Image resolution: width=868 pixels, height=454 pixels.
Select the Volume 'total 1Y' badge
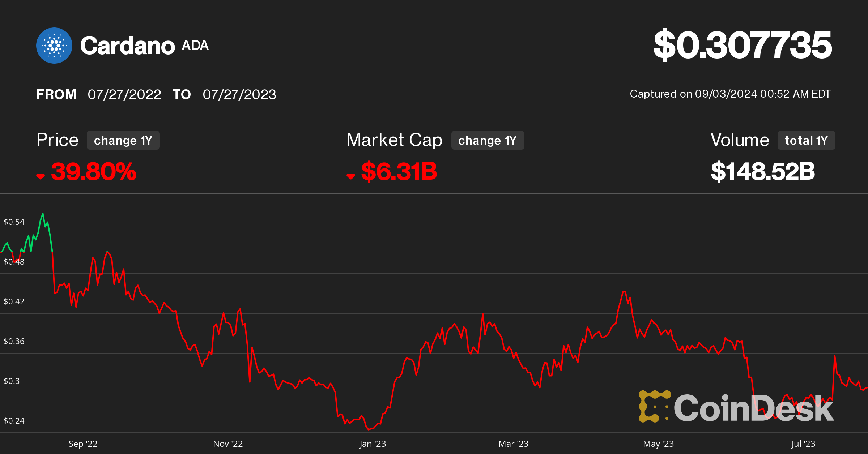pos(807,140)
